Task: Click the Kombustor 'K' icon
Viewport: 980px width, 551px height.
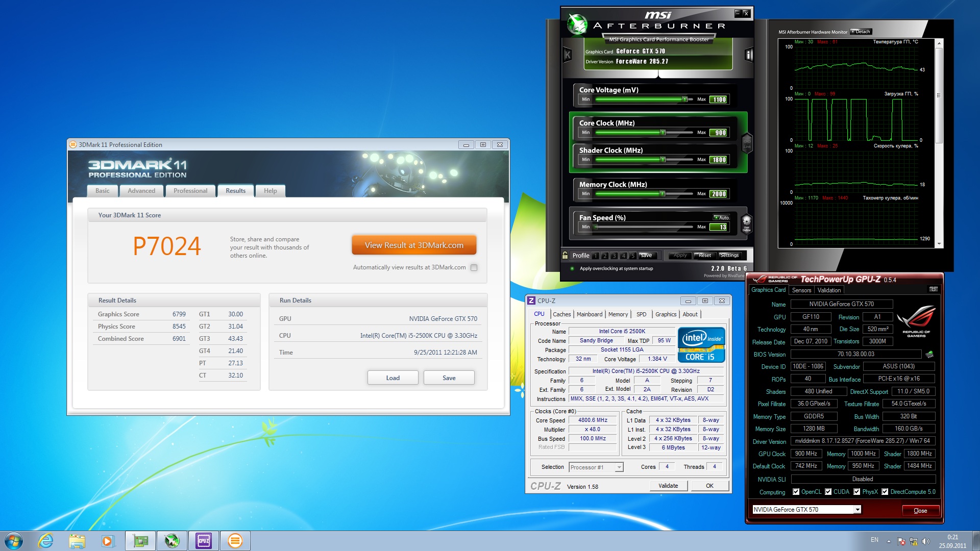Action: (567, 55)
